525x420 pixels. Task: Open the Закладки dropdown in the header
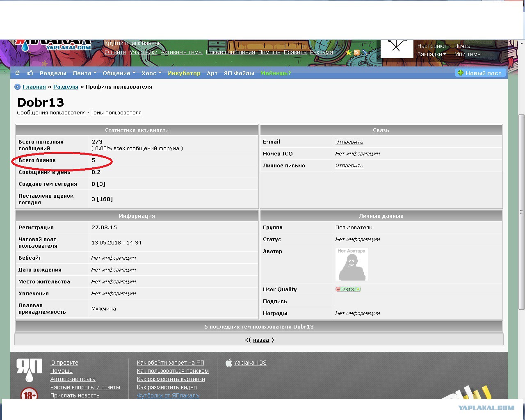pyautogui.click(x=431, y=54)
